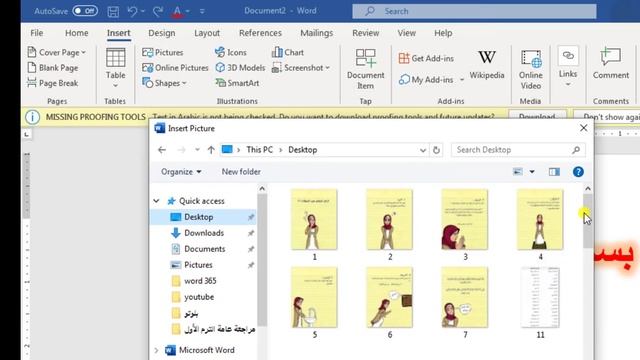Open the address bar history dropdown
The height and width of the screenshot is (360, 640).
[423, 150]
